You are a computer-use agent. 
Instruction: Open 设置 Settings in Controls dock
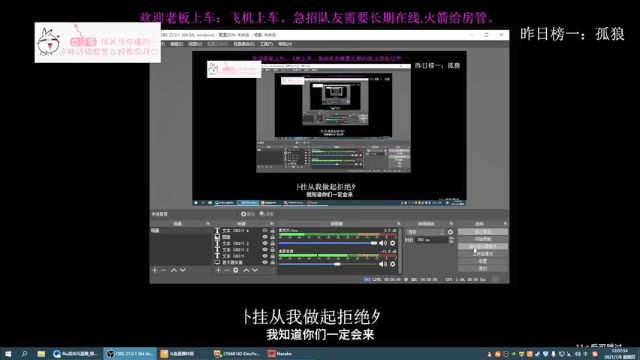pyautogui.click(x=483, y=261)
